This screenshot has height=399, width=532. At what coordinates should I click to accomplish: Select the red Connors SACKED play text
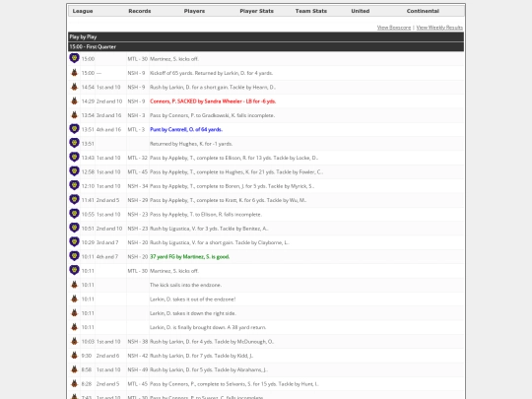(x=213, y=101)
